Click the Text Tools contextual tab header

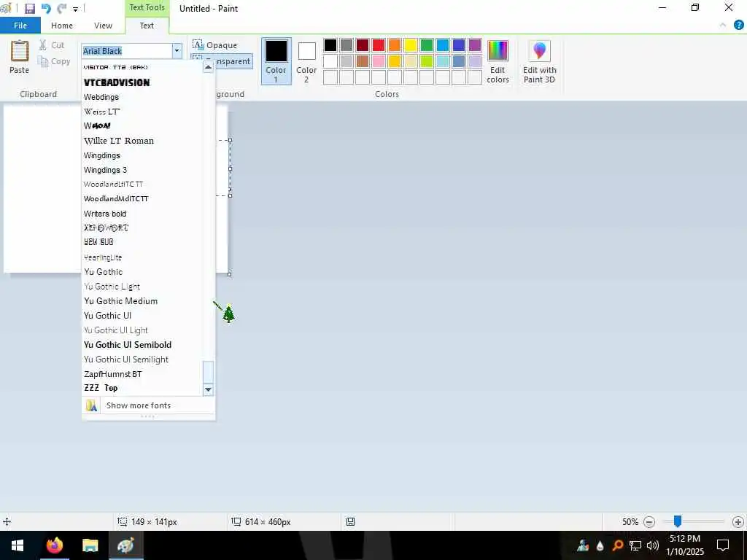click(147, 7)
